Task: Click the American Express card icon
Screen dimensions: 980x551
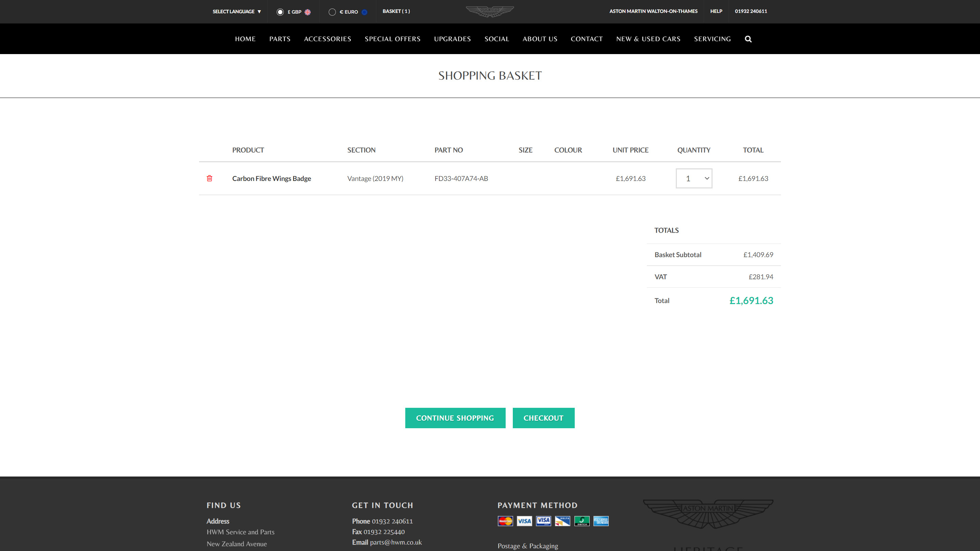Action: tap(601, 521)
